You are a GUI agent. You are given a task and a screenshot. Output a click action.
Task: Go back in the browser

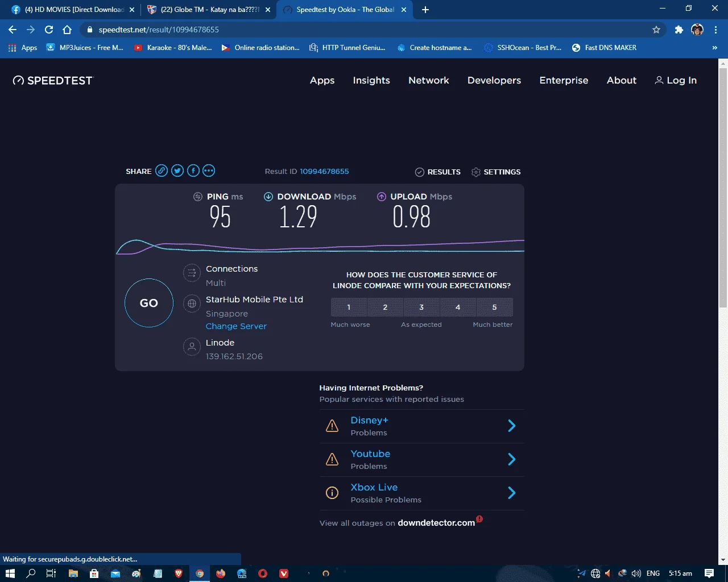13,30
